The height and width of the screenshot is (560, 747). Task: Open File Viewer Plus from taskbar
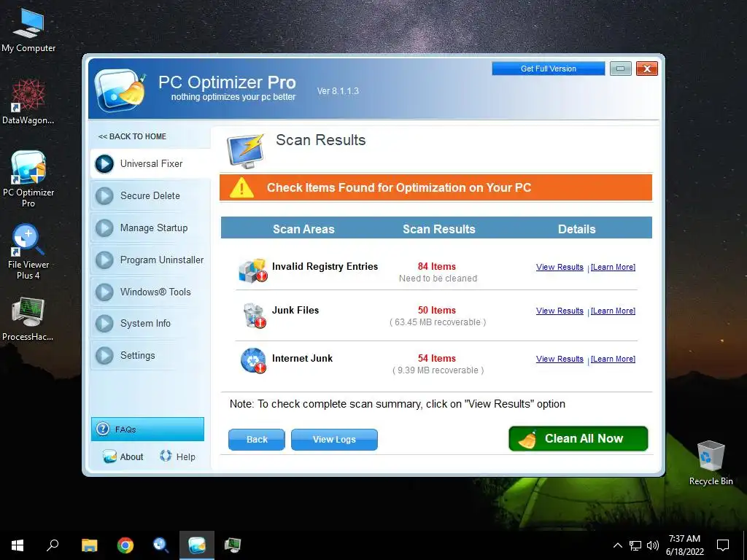point(160,545)
